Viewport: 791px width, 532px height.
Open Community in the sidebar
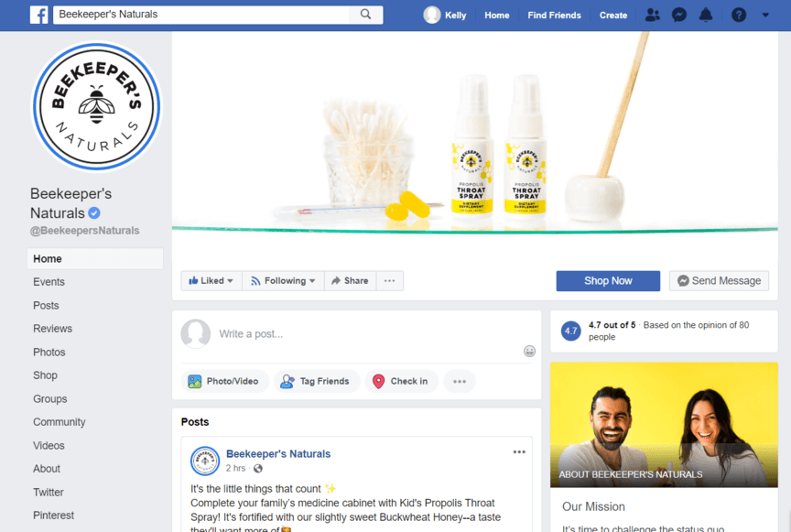click(59, 422)
